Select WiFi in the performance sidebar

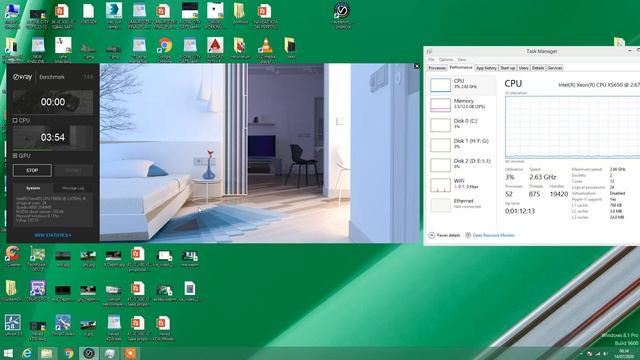click(x=462, y=184)
